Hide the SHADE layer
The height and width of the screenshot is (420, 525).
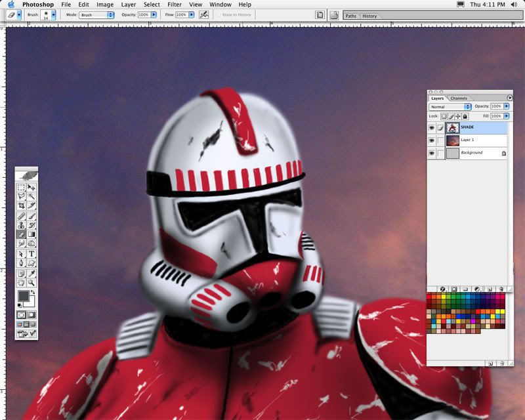[432, 127]
